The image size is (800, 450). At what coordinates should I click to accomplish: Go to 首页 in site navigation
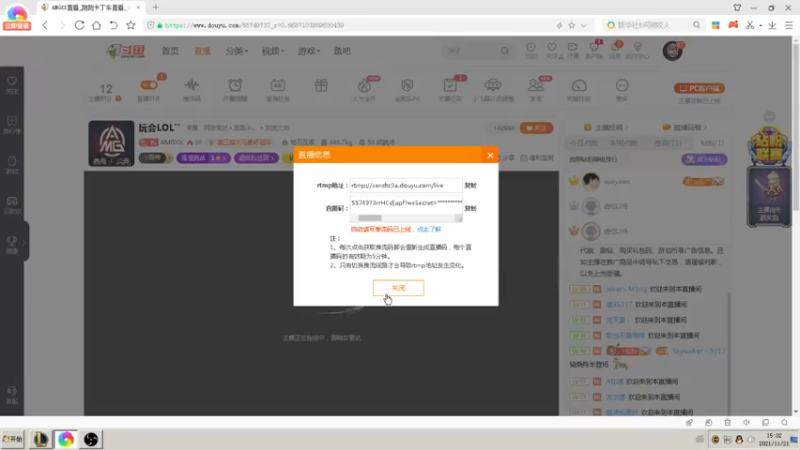point(170,51)
